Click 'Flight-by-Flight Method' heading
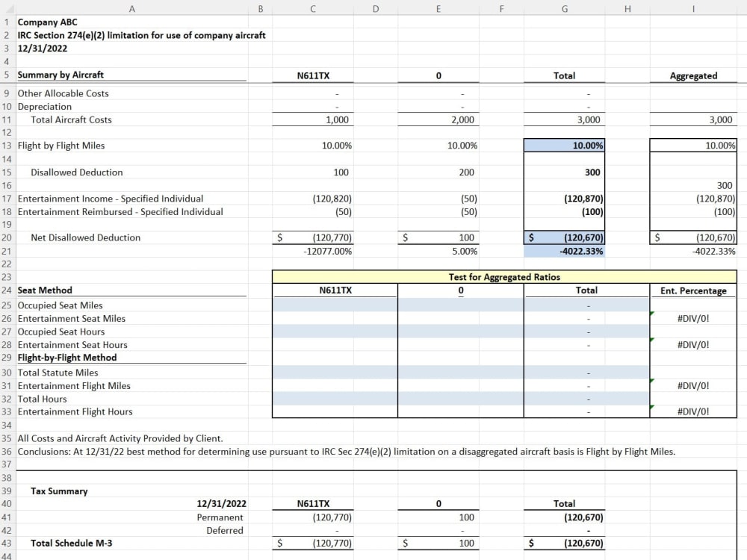747x560 pixels. (67, 358)
